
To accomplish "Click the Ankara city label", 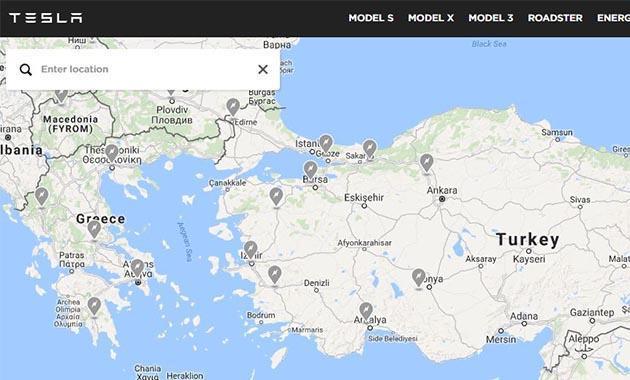I will [442, 190].
